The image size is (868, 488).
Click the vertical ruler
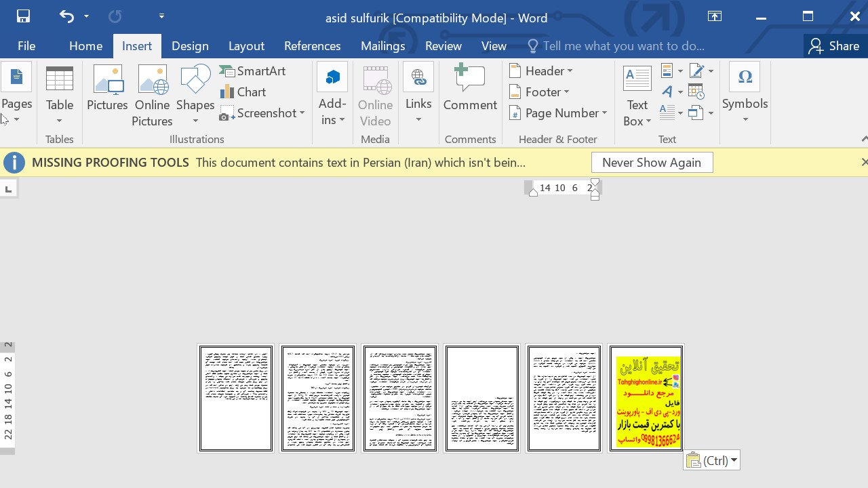coord(7,399)
